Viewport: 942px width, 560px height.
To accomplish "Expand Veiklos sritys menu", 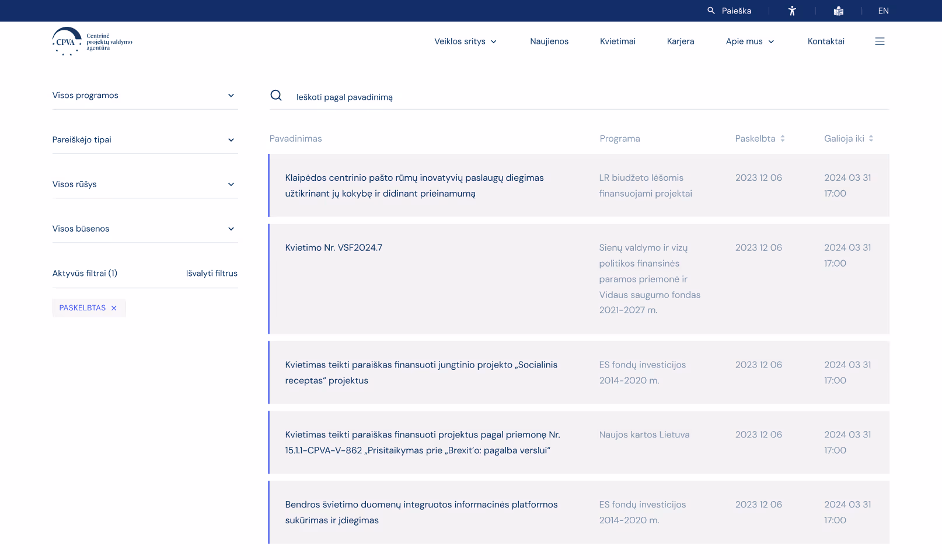I will [465, 41].
